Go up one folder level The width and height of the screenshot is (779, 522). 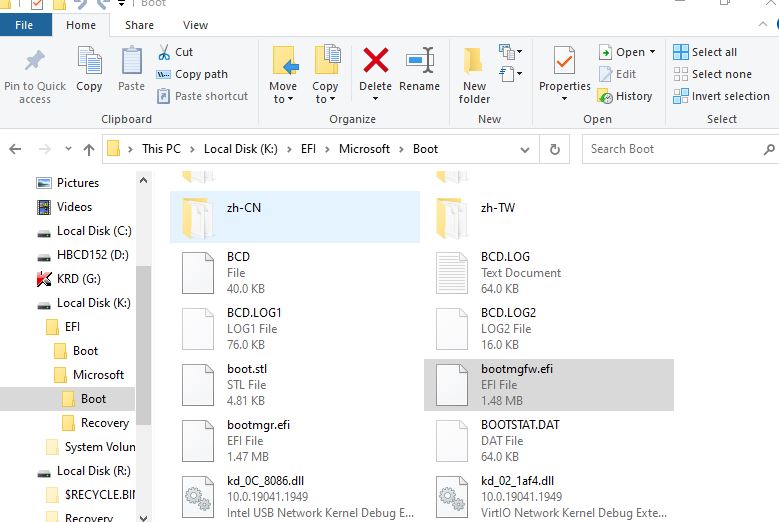point(89,149)
